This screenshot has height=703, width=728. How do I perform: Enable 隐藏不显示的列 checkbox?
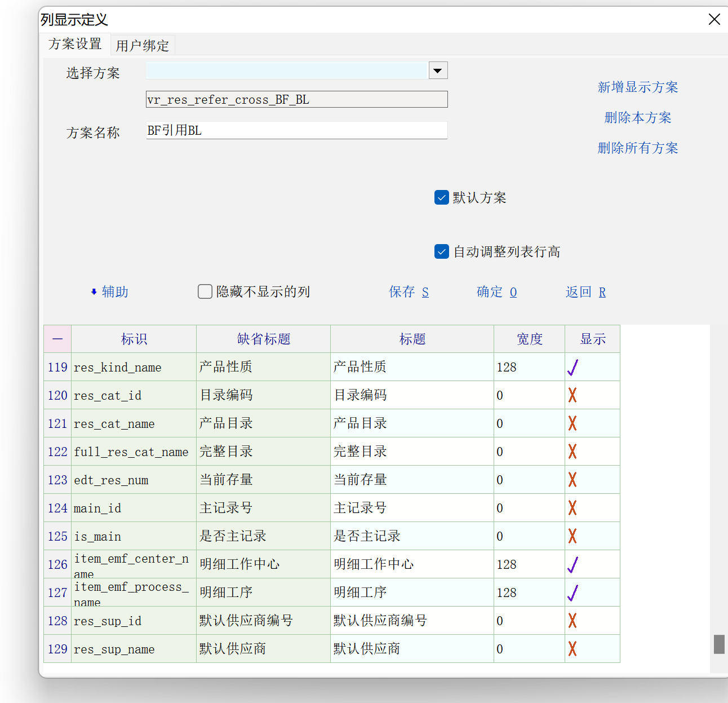pos(205,291)
